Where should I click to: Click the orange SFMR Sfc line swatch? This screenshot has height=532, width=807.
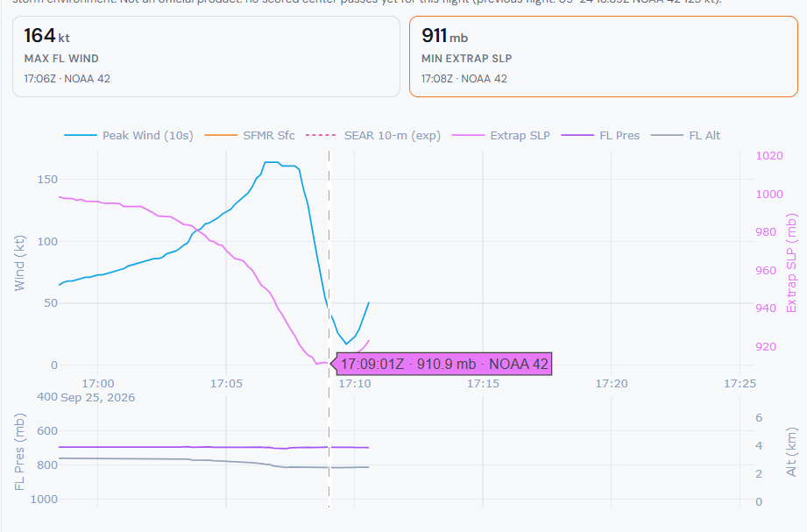(221, 136)
